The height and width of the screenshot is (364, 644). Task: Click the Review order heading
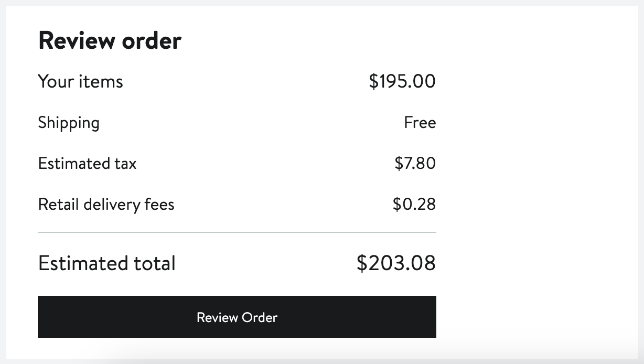[110, 40]
